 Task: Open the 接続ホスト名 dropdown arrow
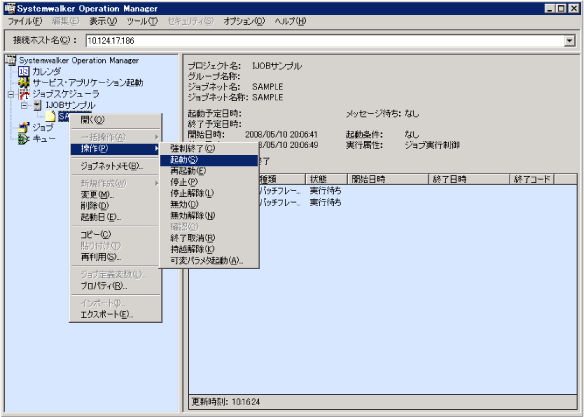click(x=569, y=41)
